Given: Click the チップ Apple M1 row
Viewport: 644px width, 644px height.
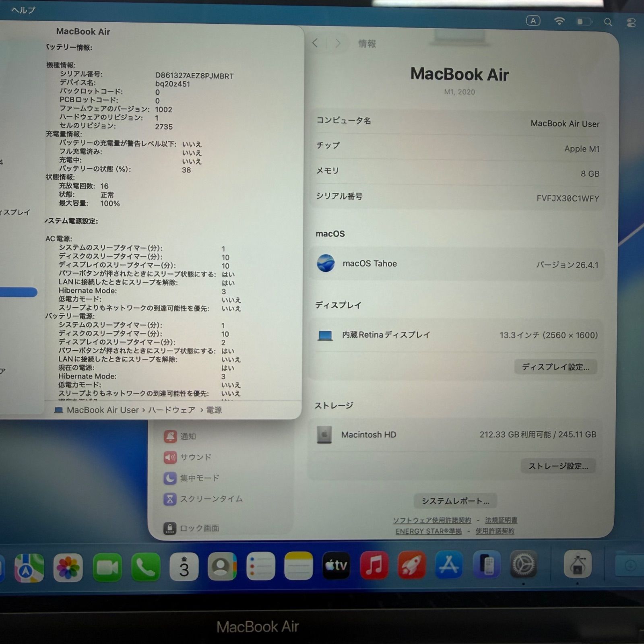Looking at the screenshot, I should (x=457, y=147).
